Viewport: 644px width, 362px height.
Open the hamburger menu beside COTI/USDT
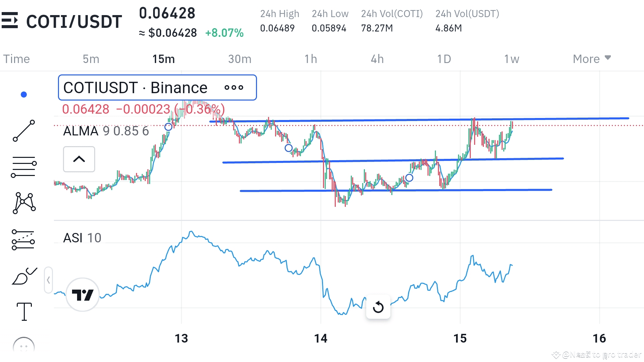pos(9,21)
